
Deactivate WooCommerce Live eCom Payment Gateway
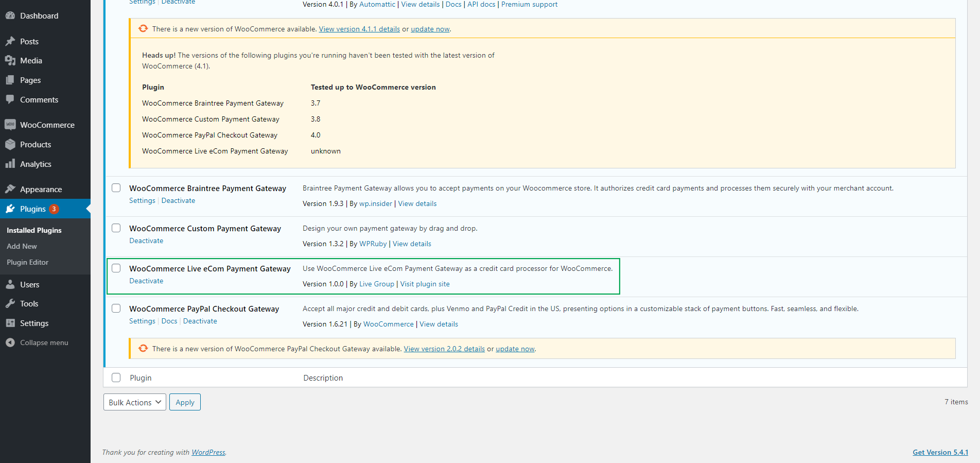pos(146,281)
